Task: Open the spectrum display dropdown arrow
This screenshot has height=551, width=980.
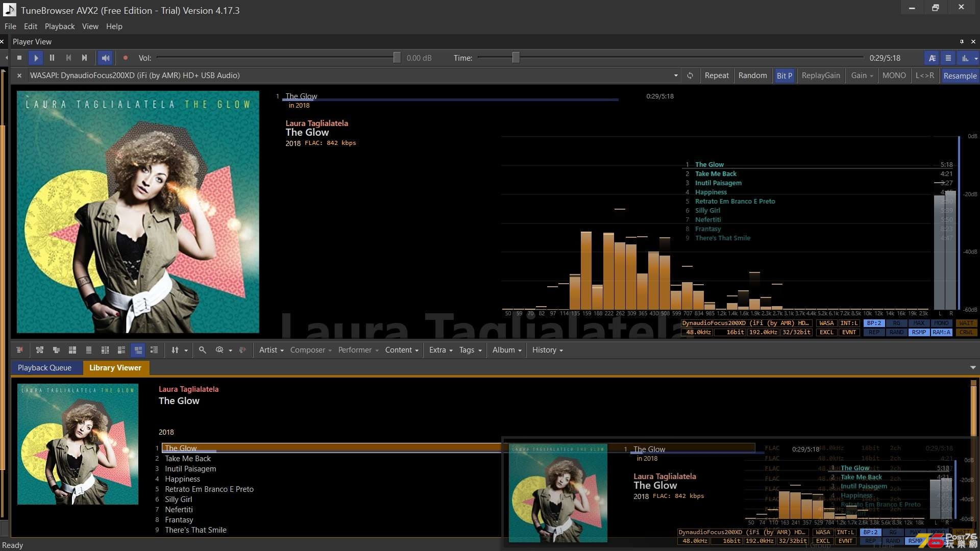Action: point(976,59)
